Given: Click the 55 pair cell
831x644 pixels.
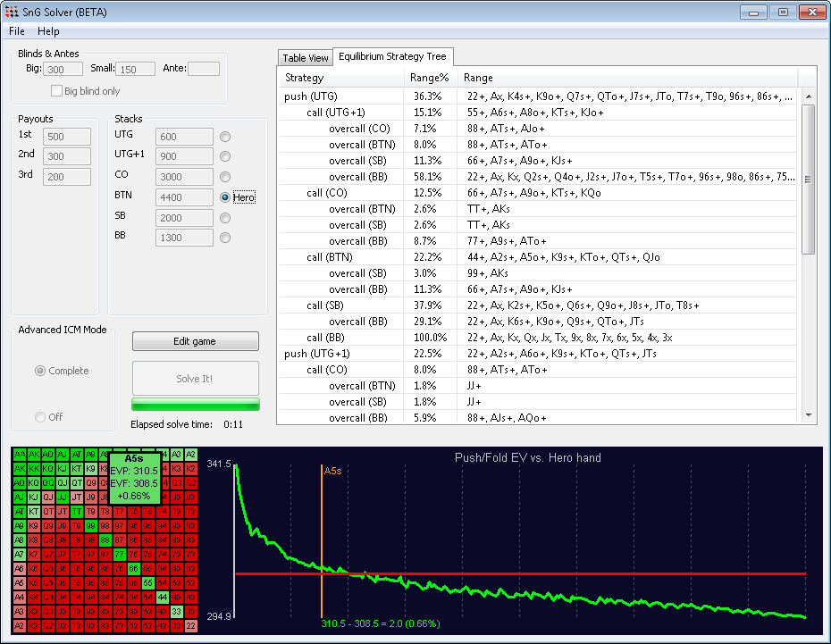Looking at the screenshot, I should click(x=148, y=582).
